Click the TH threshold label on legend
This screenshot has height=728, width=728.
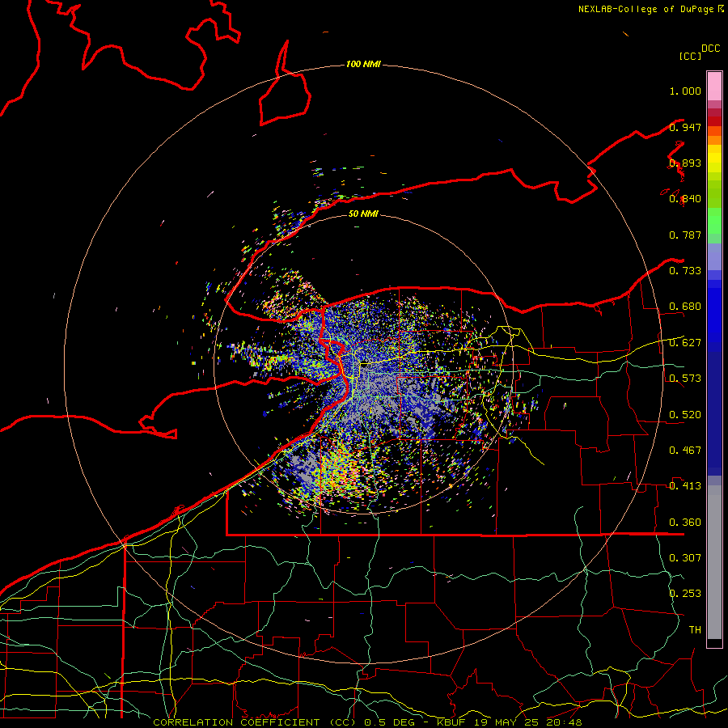695,630
